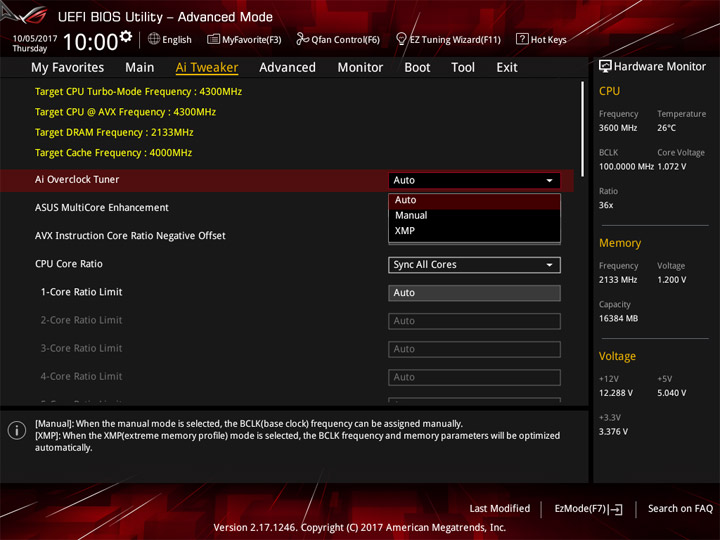Select ASUS MultiCore Enhancement row
Image resolution: width=720 pixels, height=540 pixels.
pos(101,208)
